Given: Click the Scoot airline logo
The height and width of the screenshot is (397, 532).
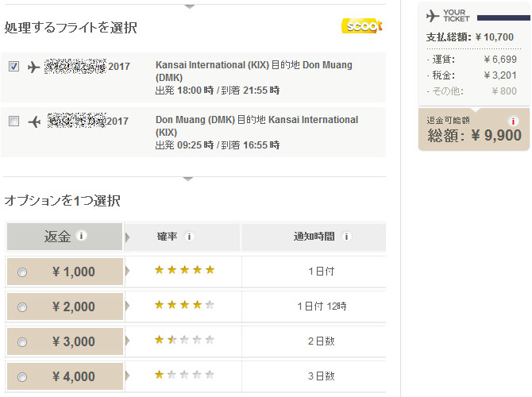Looking at the screenshot, I should (x=362, y=27).
